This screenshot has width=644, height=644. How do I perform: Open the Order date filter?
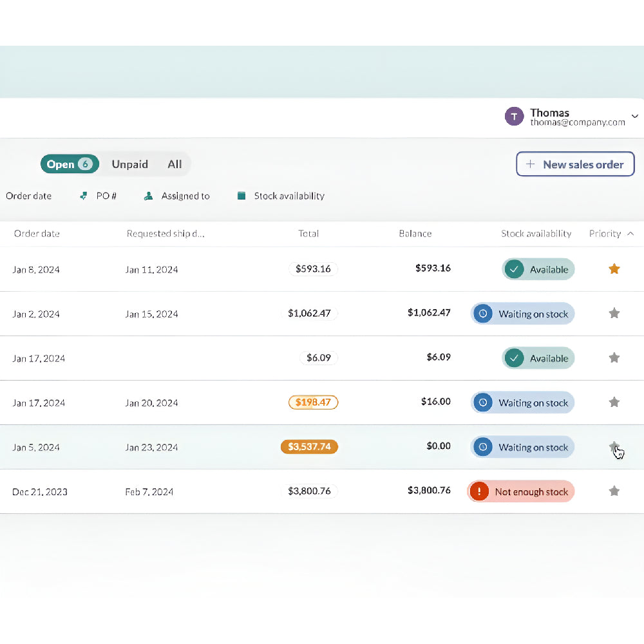pos(29,196)
